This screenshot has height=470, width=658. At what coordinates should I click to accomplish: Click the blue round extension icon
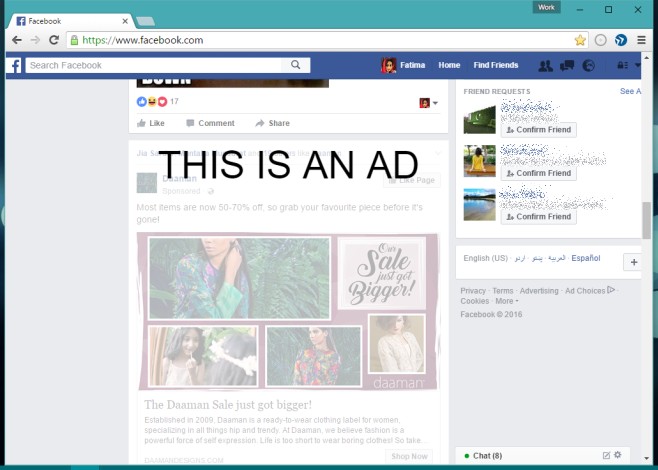pyautogui.click(x=621, y=40)
